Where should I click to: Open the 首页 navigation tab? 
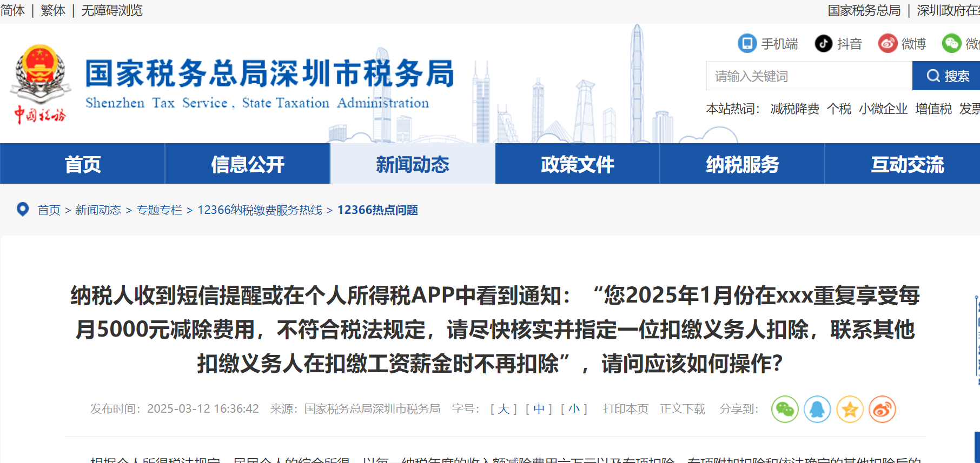click(83, 164)
